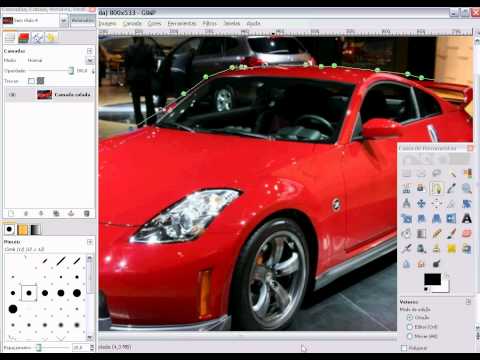Select the Perspective Clone tool

click(467, 248)
